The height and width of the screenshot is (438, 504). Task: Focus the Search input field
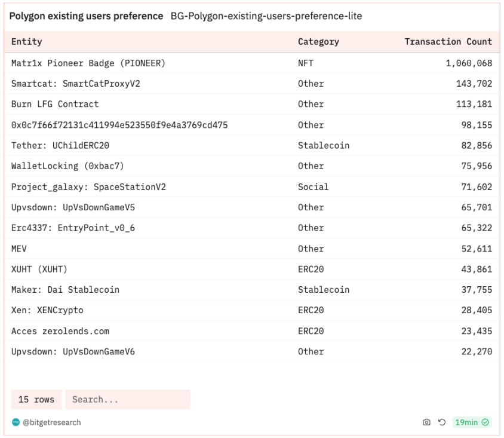(x=128, y=399)
